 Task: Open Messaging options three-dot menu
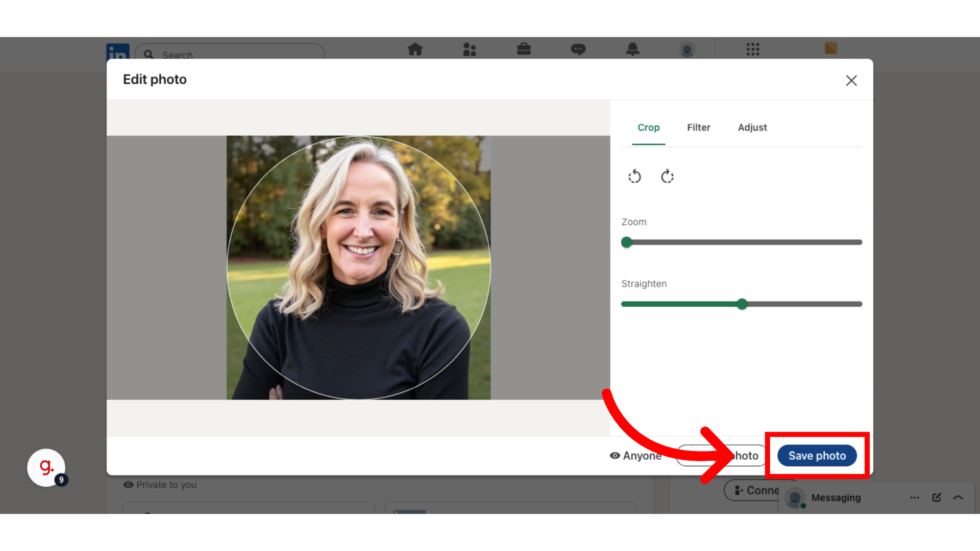914,497
